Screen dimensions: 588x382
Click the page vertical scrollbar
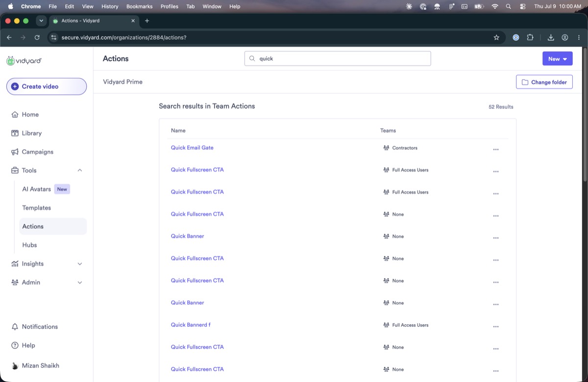[585, 114]
